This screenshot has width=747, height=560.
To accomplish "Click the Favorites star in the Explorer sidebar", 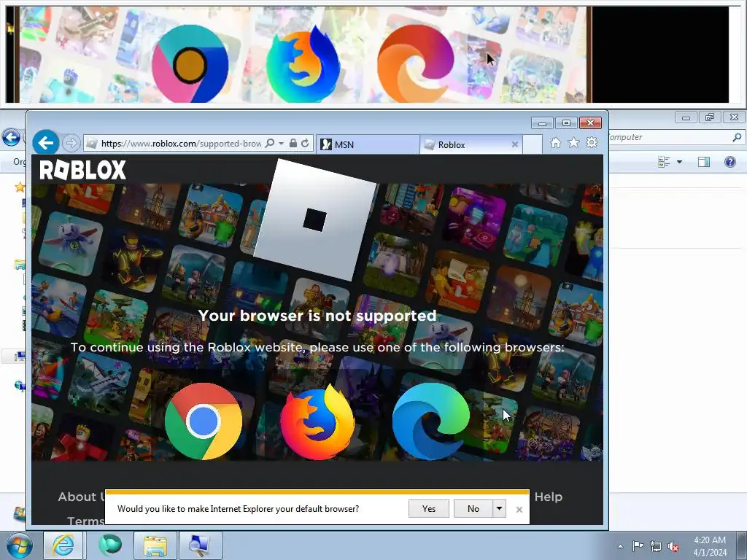I will [x=20, y=187].
